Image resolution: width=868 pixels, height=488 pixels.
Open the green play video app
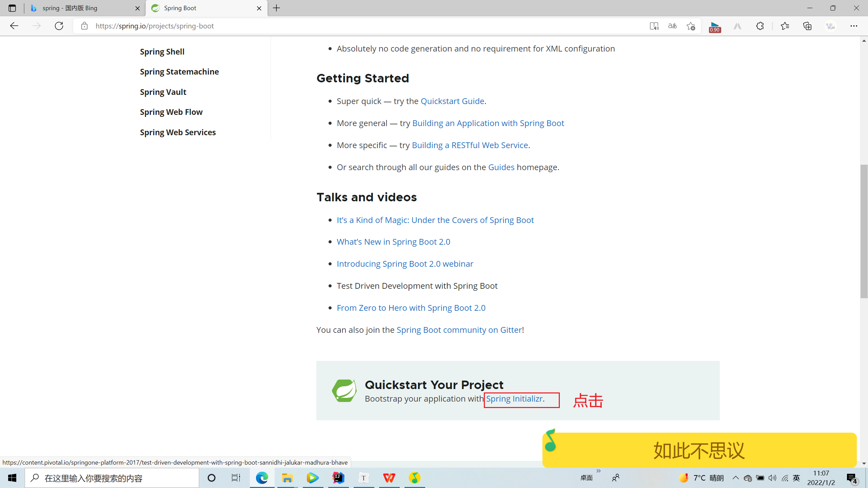pos(313,478)
